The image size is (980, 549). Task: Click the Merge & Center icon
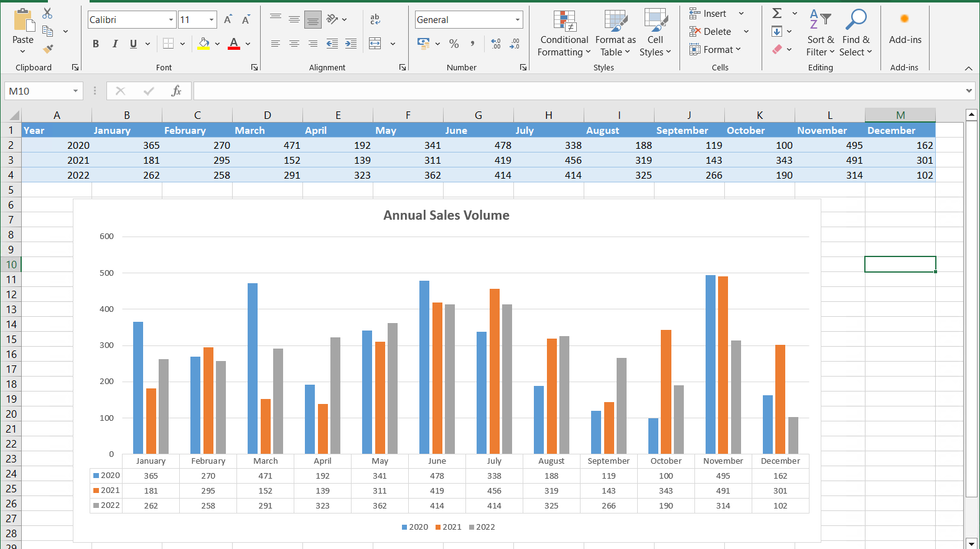click(375, 44)
